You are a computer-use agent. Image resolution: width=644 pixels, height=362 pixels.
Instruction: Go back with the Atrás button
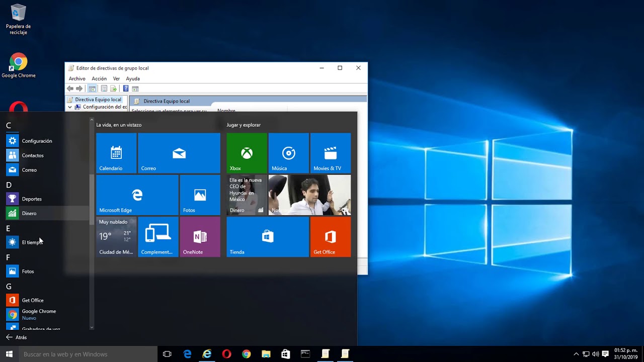tap(16, 337)
